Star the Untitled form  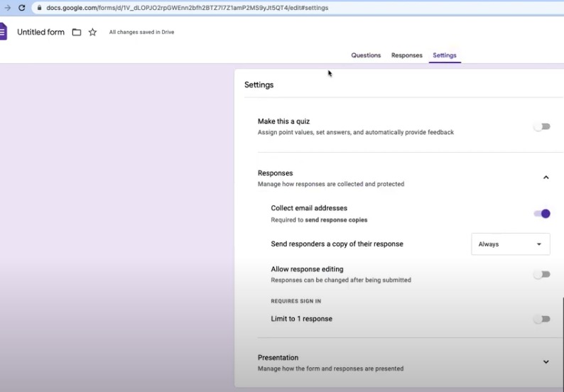pyautogui.click(x=92, y=32)
